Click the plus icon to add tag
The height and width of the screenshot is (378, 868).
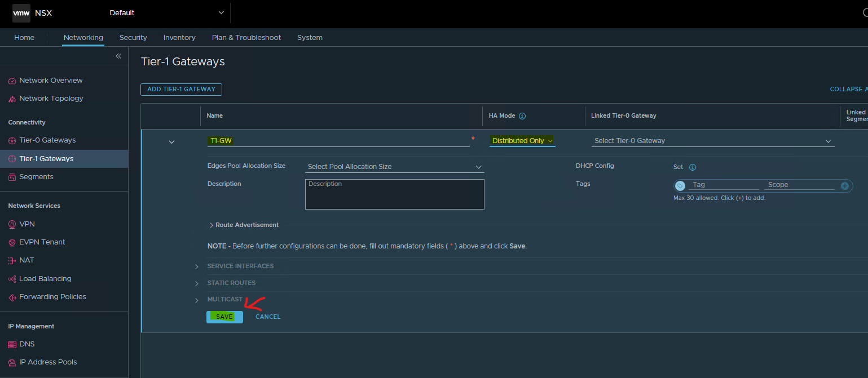click(844, 186)
